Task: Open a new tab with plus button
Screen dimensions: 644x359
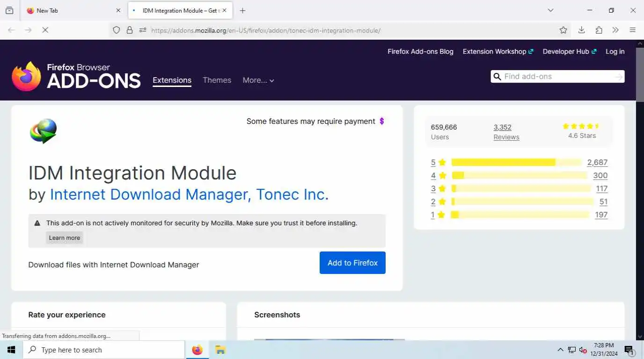Action: [x=242, y=10]
